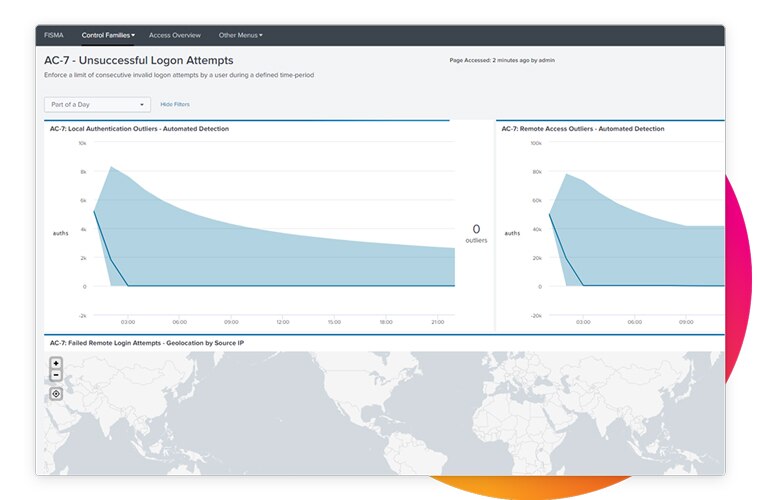Reset map view with the locate icon
760x500 pixels.
(x=56, y=394)
